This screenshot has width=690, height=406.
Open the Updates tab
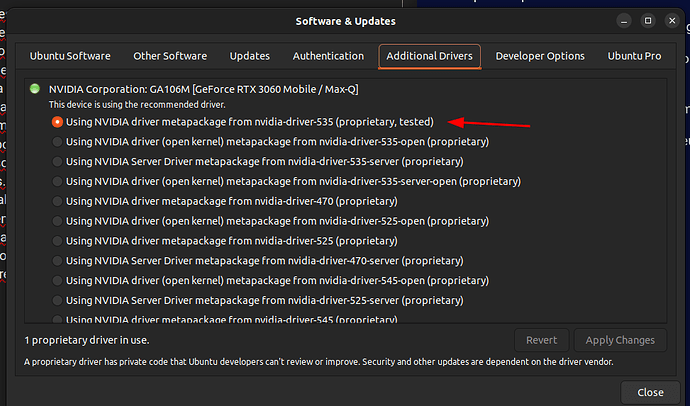point(250,56)
